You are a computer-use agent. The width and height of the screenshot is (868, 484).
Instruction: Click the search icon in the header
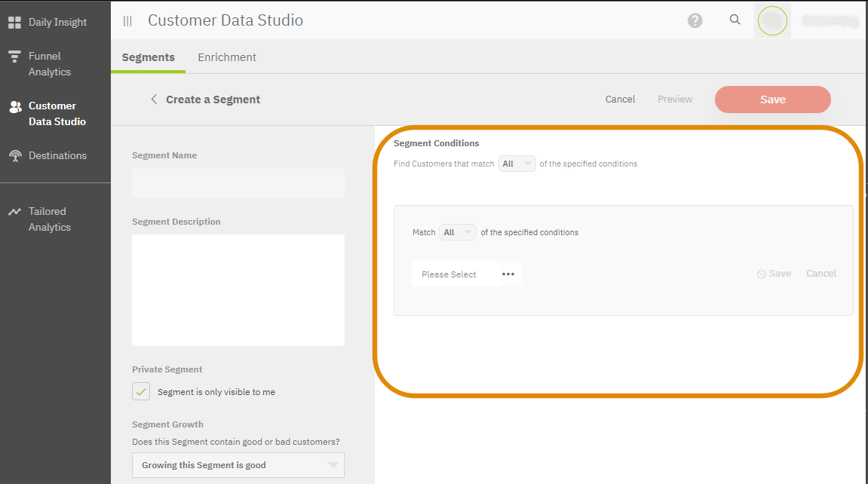[735, 20]
